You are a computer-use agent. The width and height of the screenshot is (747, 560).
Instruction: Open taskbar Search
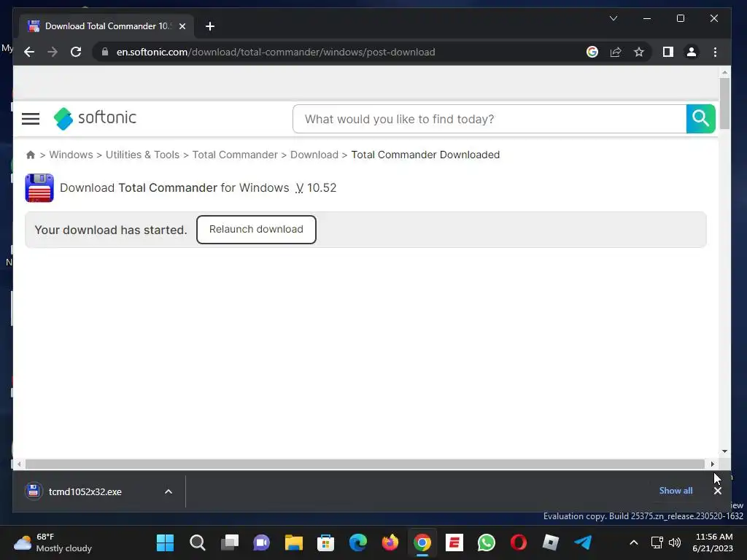pos(197,542)
